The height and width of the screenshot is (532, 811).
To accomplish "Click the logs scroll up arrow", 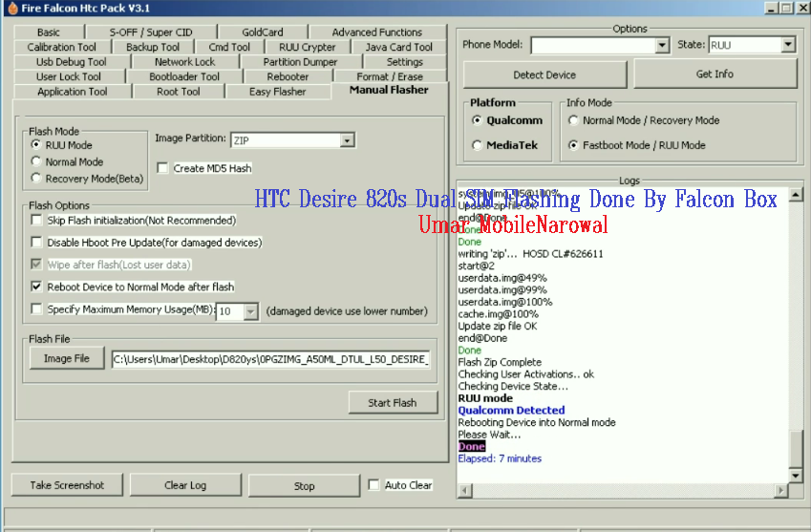I will click(x=796, y=195).
